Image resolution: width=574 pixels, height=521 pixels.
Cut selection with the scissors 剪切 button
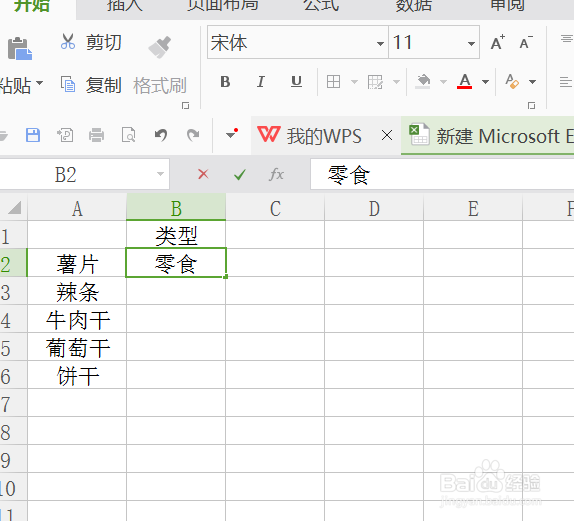pos(90,42)
